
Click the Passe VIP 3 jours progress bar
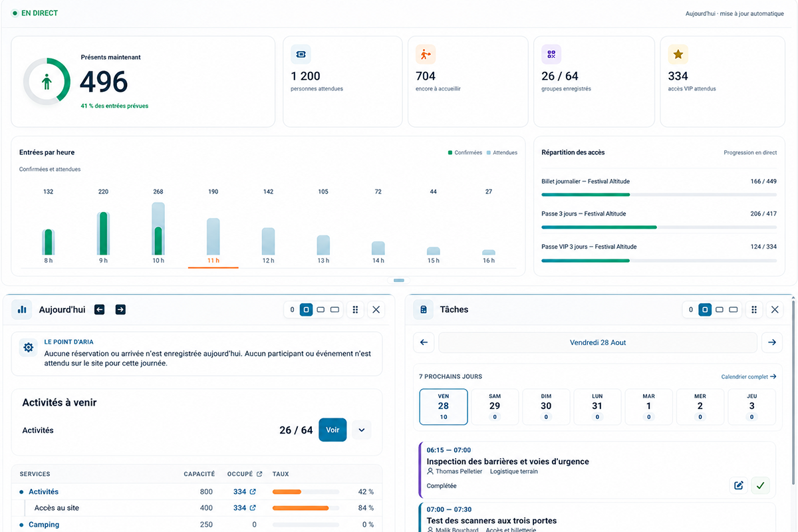(x=659, y=261)
